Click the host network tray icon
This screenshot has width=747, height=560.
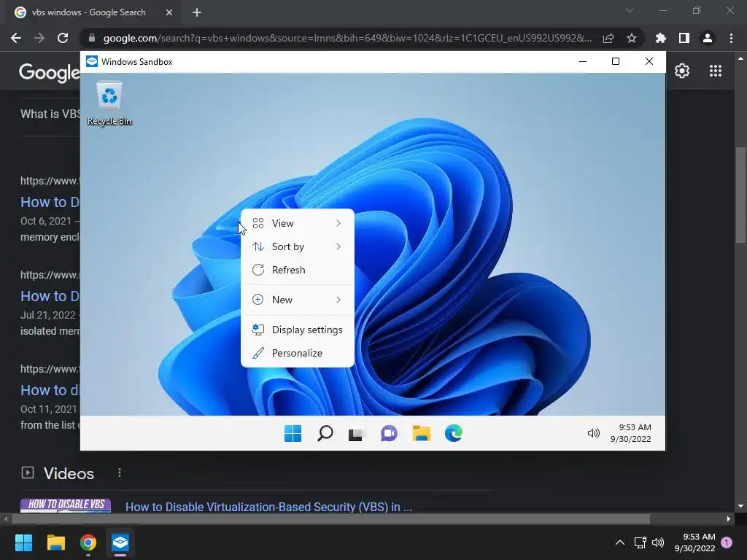click(640, 542)
